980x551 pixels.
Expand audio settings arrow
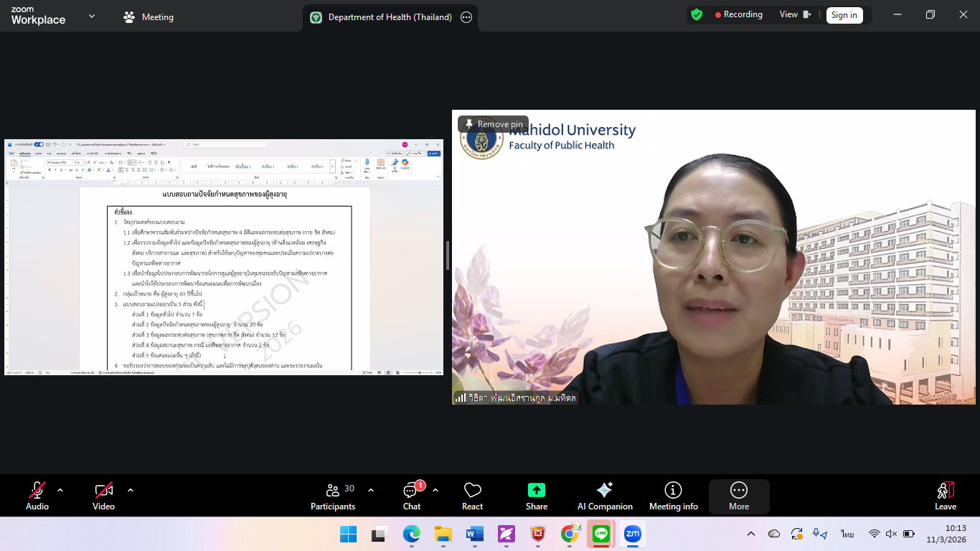(60, 490)
